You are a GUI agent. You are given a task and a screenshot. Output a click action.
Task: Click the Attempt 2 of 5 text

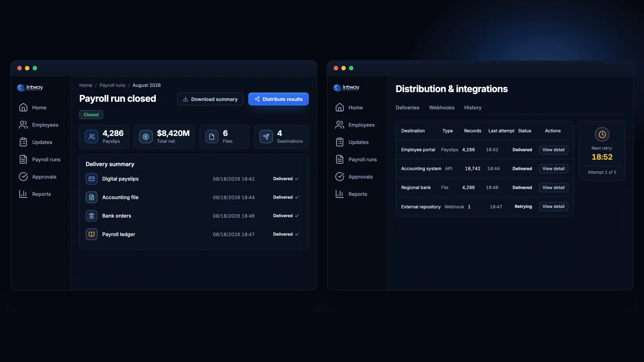pos(602,172)
